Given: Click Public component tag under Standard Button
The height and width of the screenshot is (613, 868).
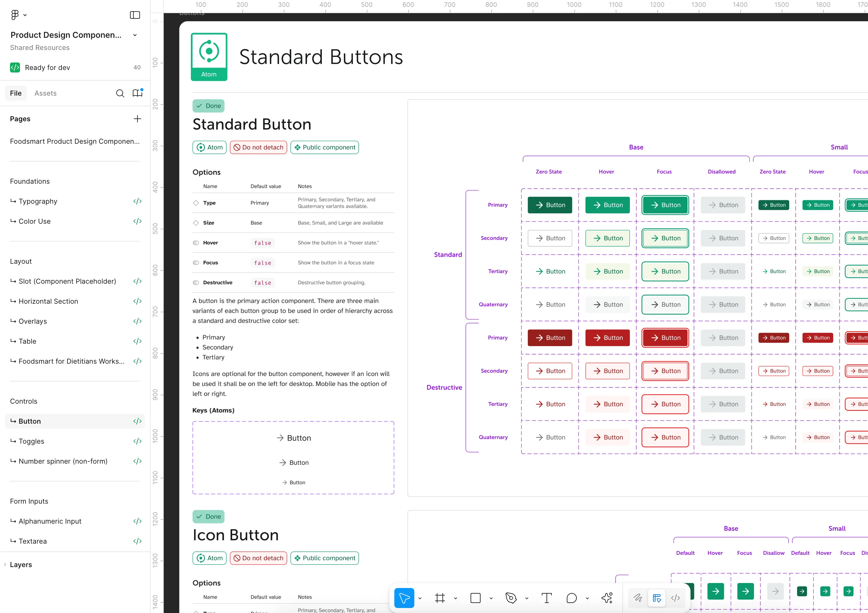Looking at the screenshot, I should point(325,147).
